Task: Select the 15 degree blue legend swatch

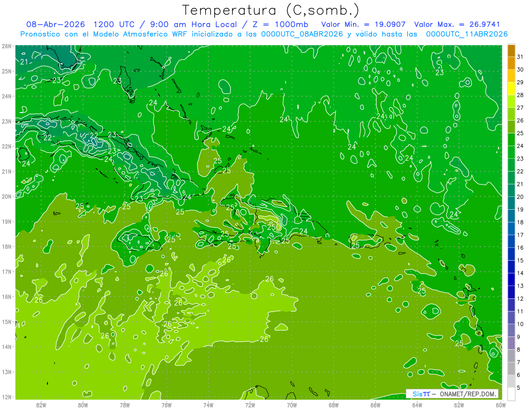Action: click(511, 254)
